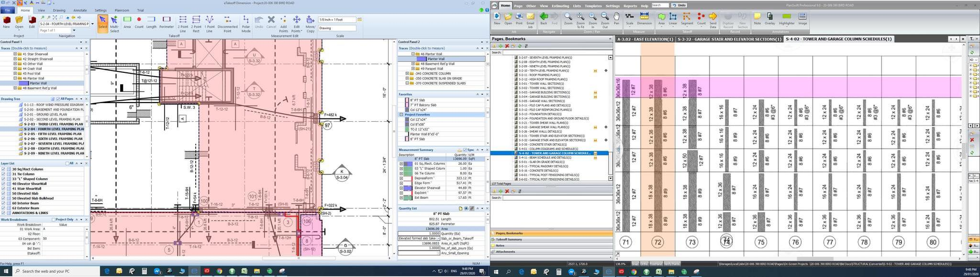Toggle the 60 Interior Beam layer checkbox
980x277 pixels.
click(3, 203)
